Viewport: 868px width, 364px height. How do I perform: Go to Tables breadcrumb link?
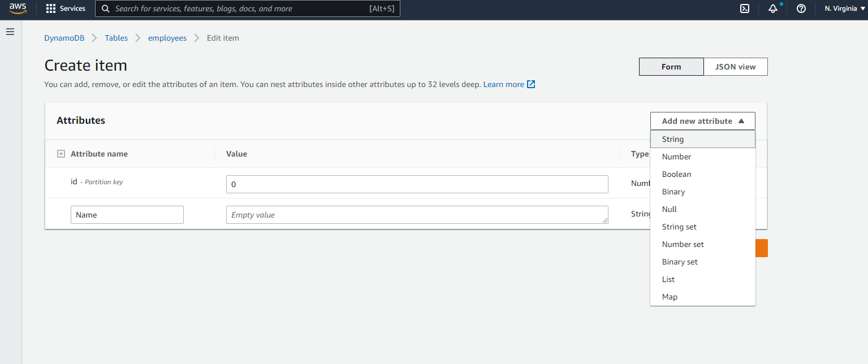116,38
